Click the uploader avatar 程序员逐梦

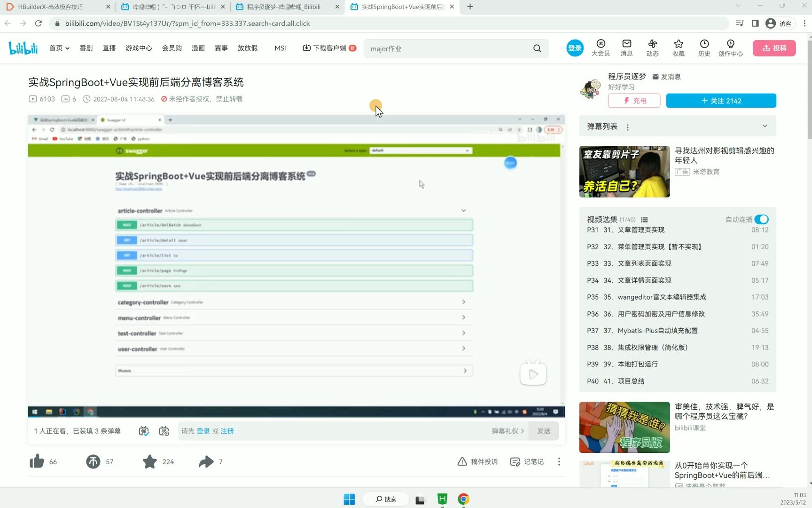pyautogui.click(x=591, y=88)
